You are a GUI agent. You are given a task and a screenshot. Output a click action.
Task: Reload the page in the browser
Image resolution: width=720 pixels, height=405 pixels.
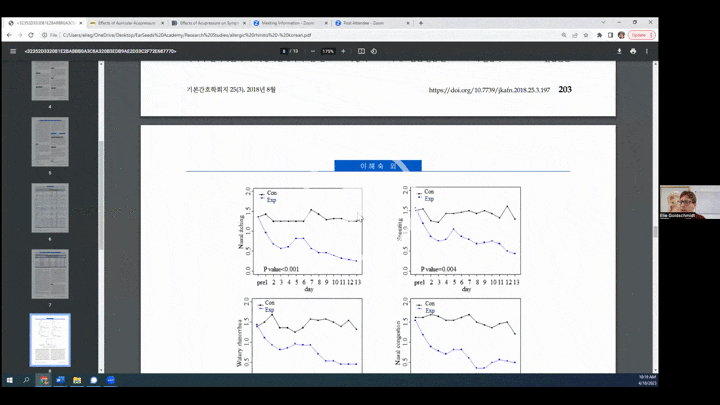(32, 35)
